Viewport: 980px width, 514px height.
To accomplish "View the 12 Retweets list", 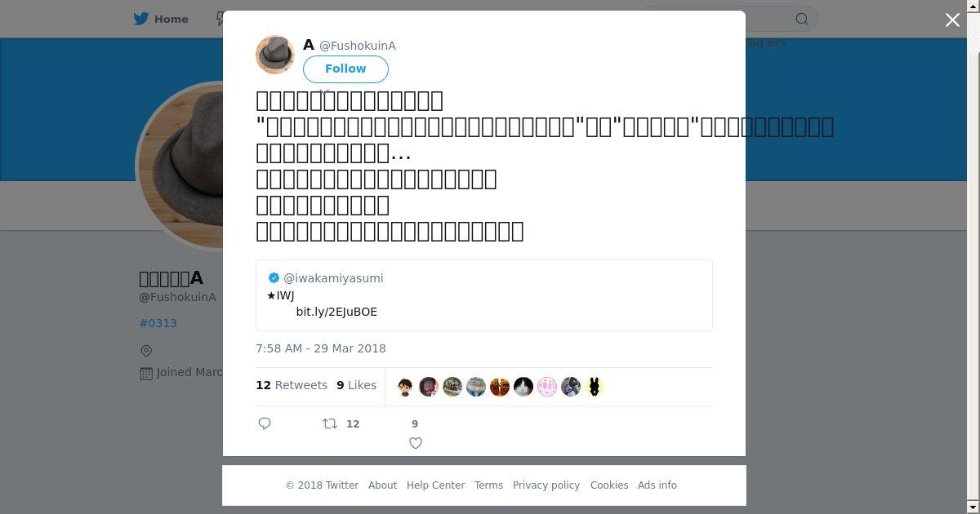I will coord(292,385).
